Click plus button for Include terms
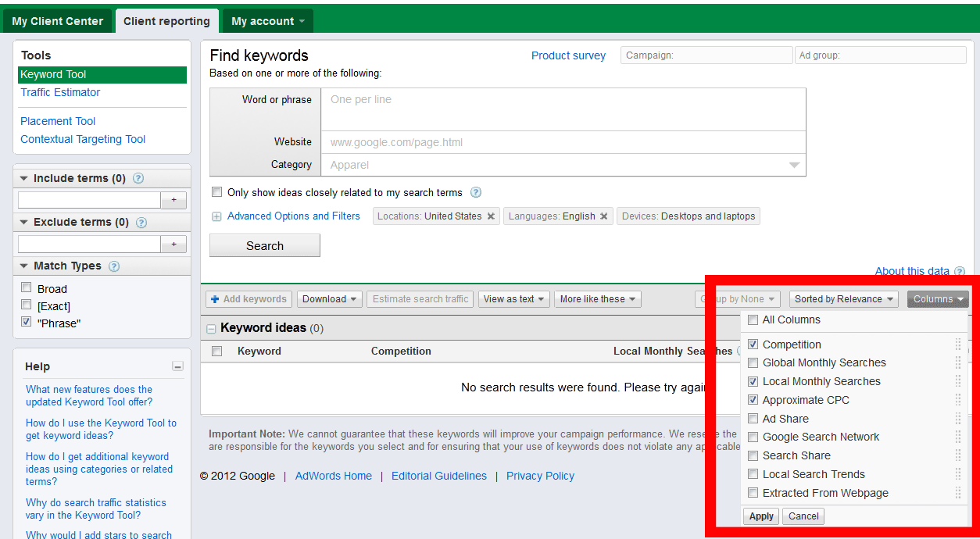The width and height of the screenshot is (980, 539). [173, 200]
